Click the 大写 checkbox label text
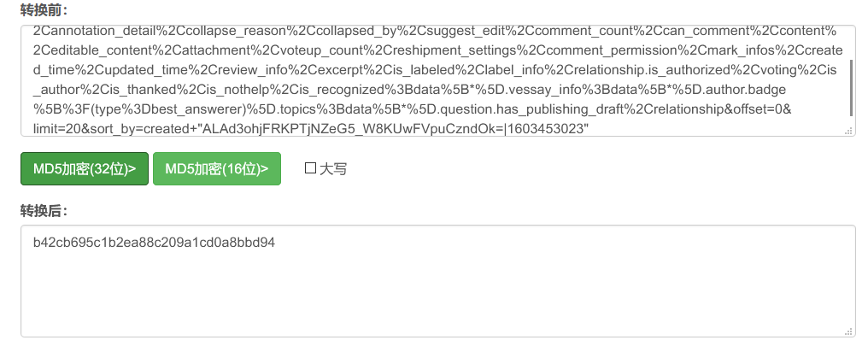Viewport: 868px width, 346px height. pos(333,169)
